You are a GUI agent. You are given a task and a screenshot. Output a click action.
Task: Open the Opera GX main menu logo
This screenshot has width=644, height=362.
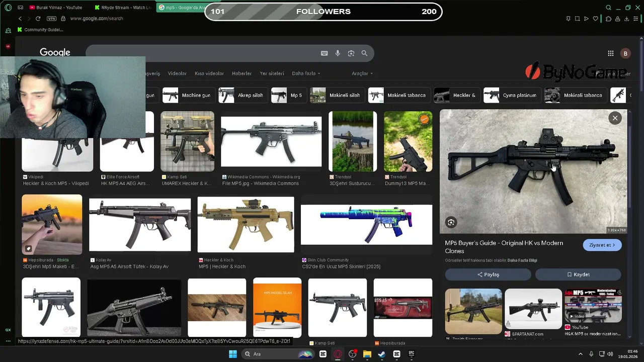tap(8, 8)
